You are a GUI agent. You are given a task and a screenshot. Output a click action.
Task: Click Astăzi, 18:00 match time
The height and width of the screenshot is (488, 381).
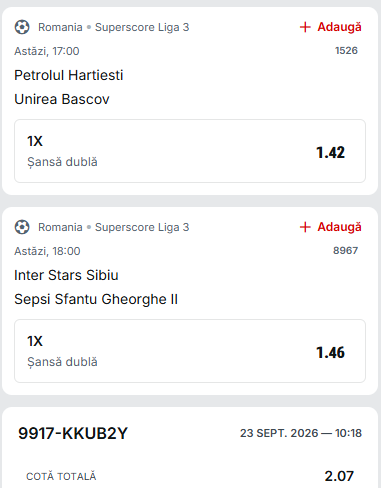click(x=47, y=251)
